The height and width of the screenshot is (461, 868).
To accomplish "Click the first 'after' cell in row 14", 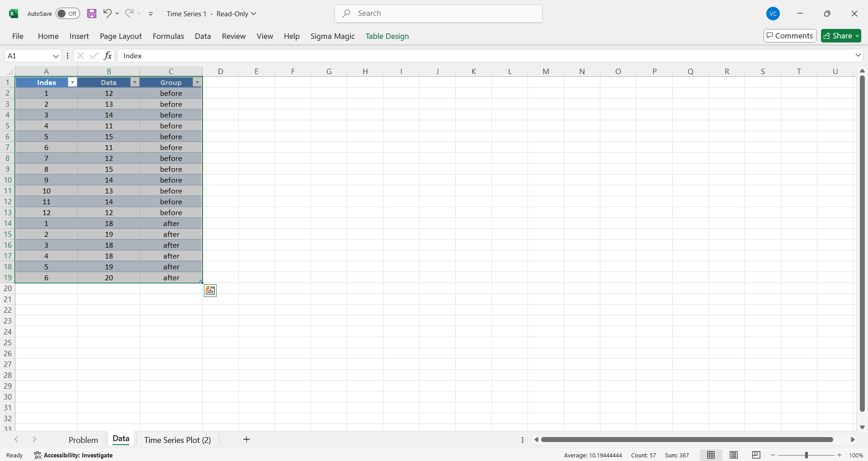I will (x=171, y=223).
